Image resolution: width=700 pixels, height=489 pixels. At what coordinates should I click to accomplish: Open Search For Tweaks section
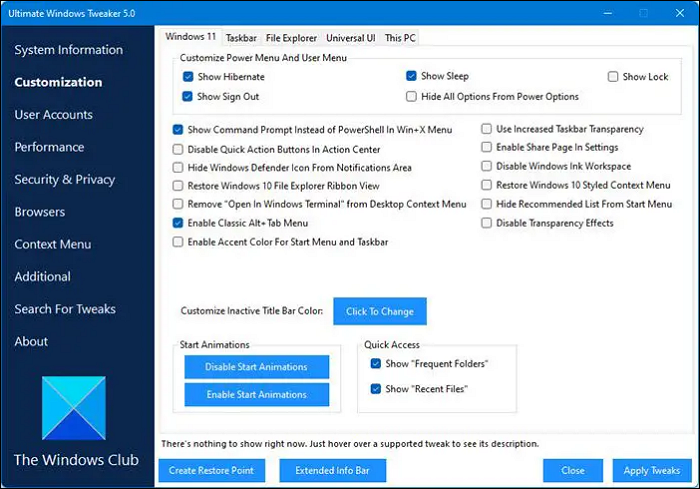click(65, 309)
